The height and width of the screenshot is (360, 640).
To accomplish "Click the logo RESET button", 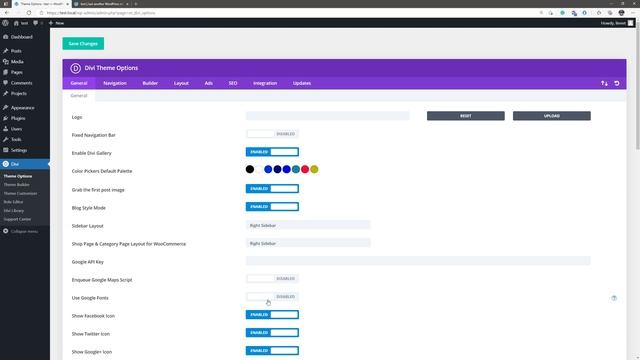I will coord(466,116).
